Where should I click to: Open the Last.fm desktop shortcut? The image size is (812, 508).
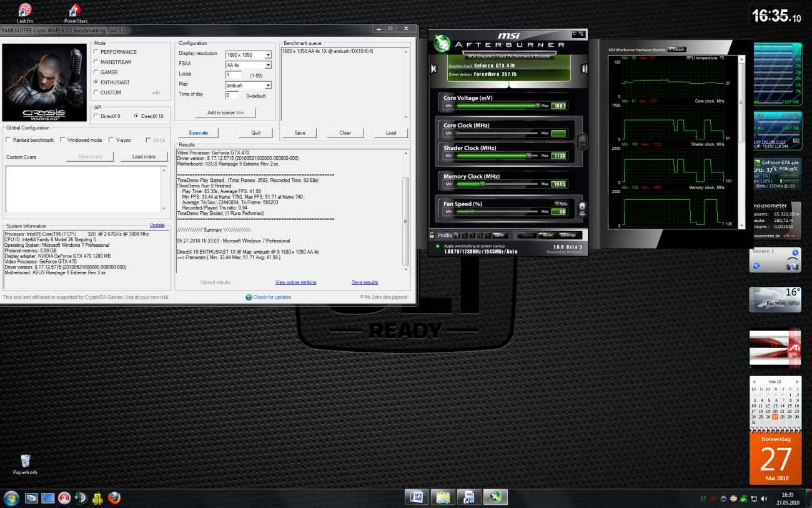pos(25,12)
